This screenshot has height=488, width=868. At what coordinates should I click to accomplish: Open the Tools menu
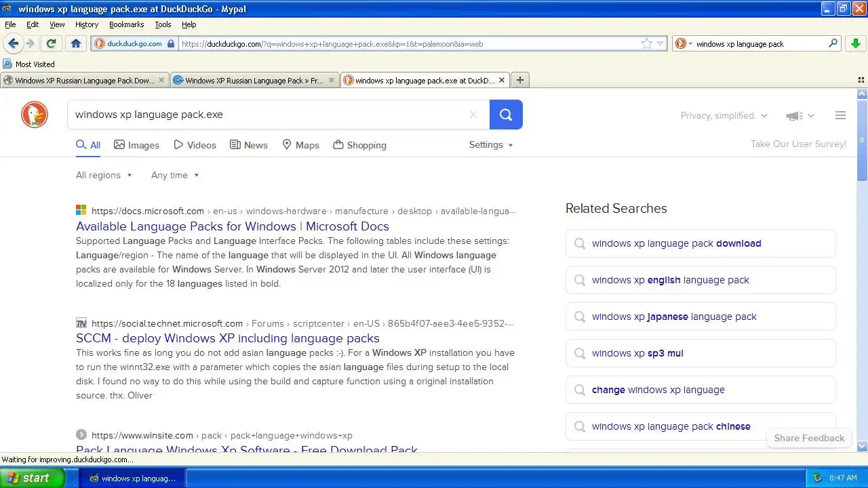(x=163, y=24)
